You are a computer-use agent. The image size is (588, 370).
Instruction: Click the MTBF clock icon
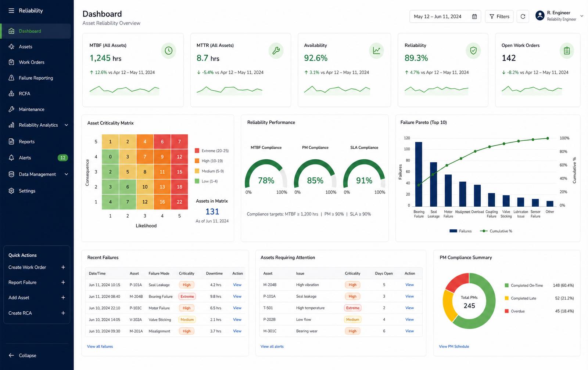point(169,51)
